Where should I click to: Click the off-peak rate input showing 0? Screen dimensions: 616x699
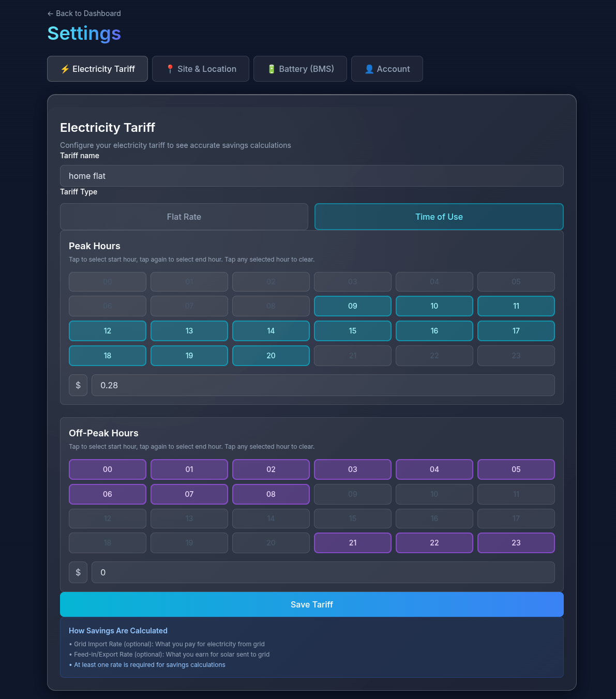pos(323,572)
